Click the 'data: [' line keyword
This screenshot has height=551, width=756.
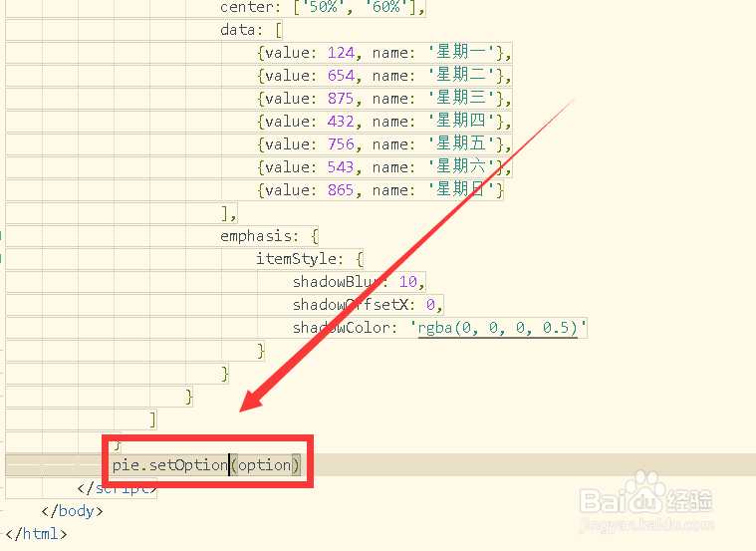tap(251, 30)
